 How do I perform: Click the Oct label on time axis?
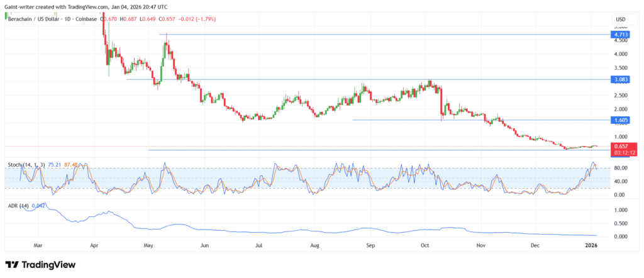point(425,245)
